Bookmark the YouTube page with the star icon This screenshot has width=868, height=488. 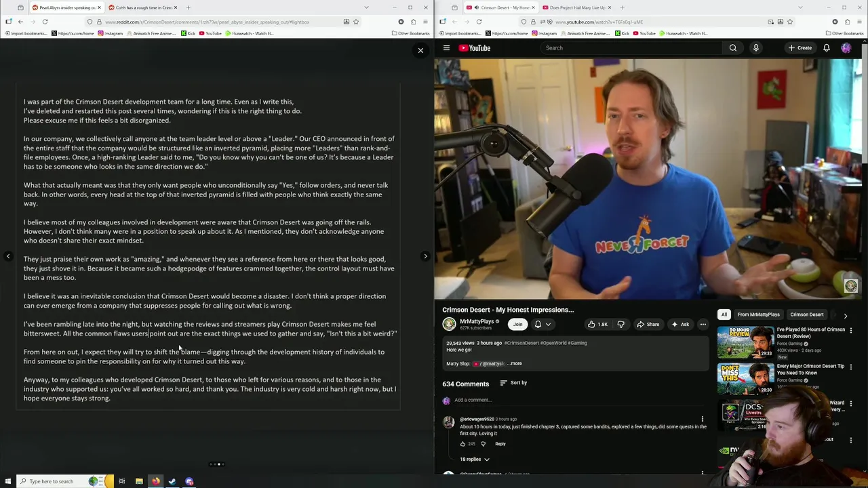tap(789, 22)
